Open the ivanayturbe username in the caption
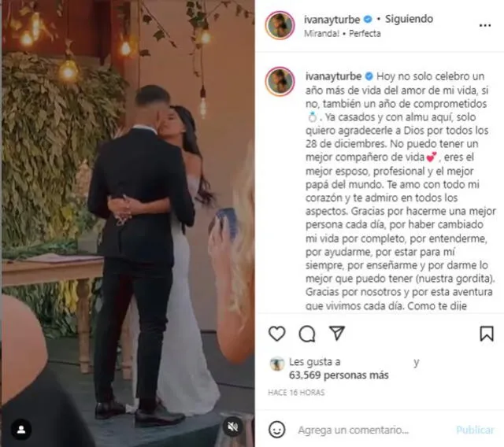Viewport: 504px width, 447px height. tap(333, 76)
